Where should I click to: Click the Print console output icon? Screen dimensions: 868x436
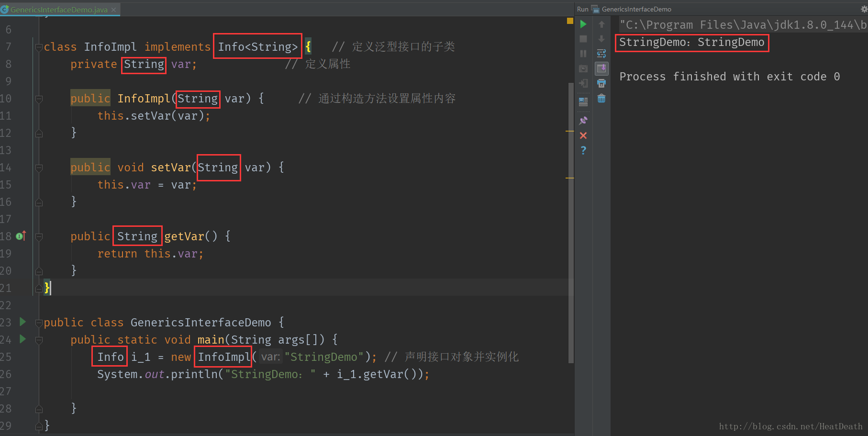click(x=601, y=83)
